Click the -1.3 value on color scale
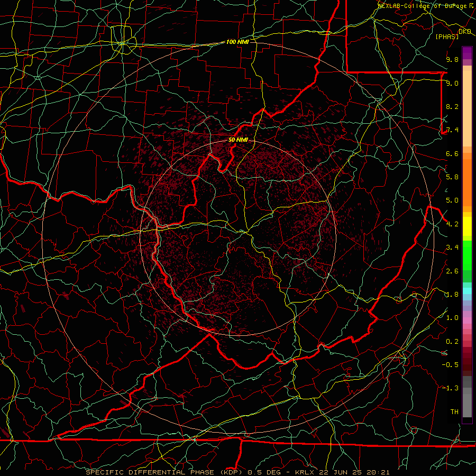Image resolution: width=476 pixels, height=476 pixels. pos(450,388)
